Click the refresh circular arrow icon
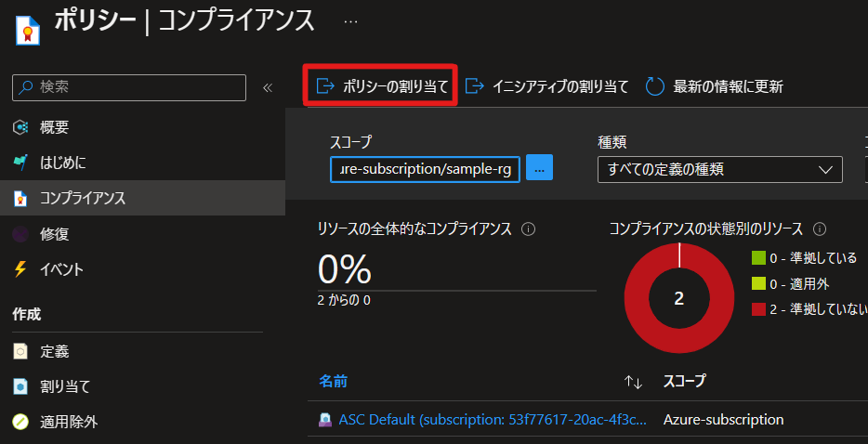 [655, 87]
